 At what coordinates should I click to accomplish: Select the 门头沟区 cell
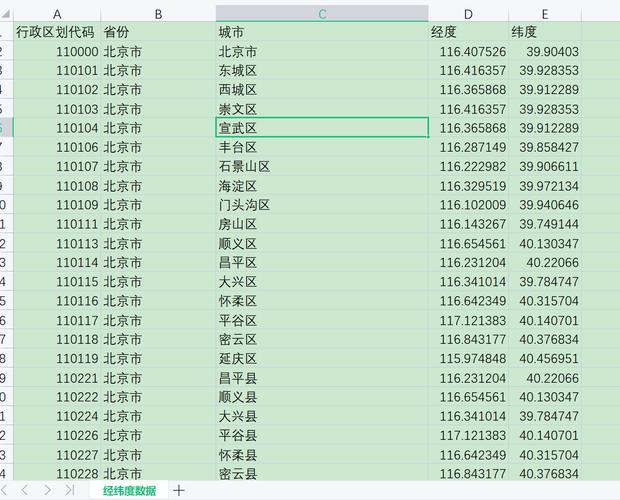[x=322, y=205]
